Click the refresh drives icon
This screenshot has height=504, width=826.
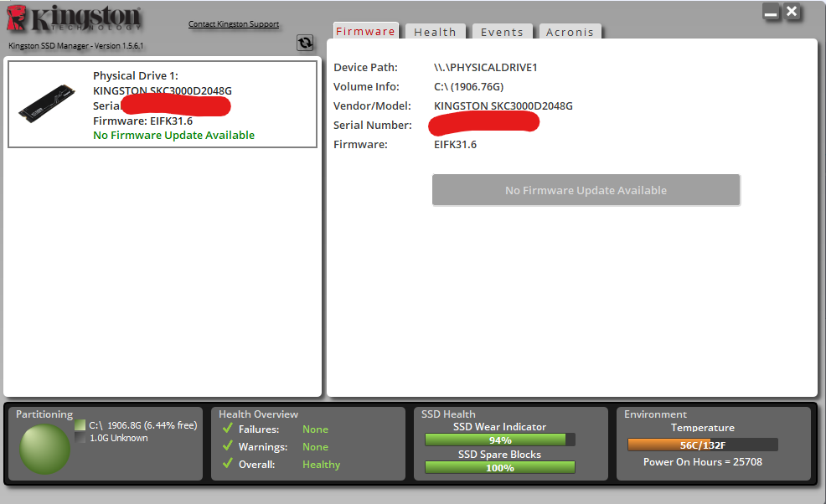point(305,43)
